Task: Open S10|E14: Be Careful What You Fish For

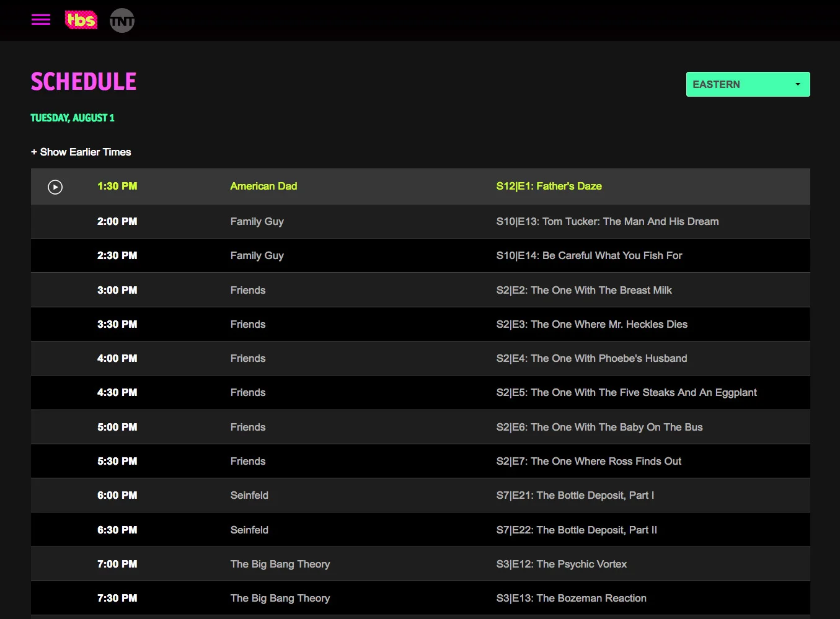Action: pos(589,255)
